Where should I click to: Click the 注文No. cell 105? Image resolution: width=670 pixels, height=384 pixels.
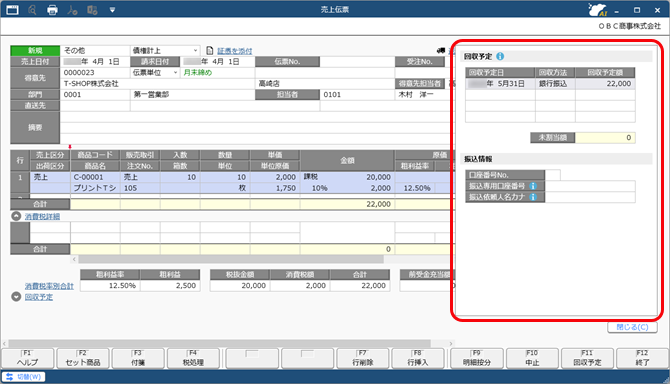pos(140,188)
